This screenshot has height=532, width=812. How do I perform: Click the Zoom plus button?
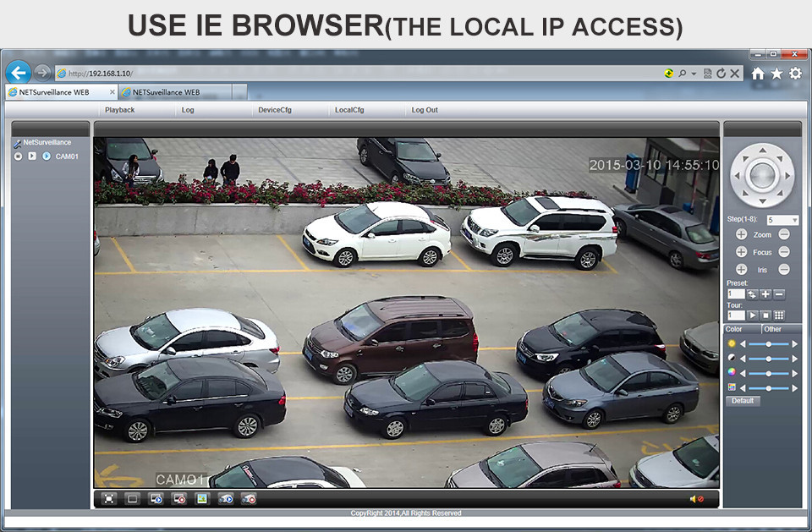click(741, 234)
